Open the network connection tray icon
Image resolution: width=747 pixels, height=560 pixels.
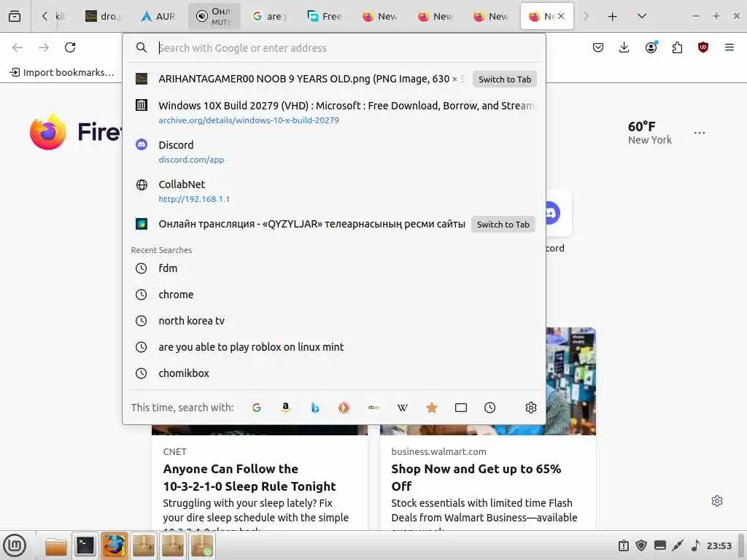678,545
